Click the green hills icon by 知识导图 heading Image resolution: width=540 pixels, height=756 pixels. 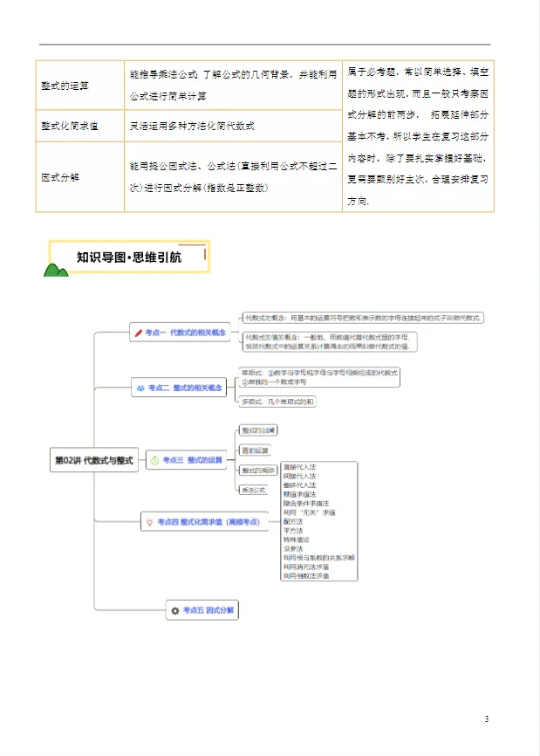[x=56, y=270]
